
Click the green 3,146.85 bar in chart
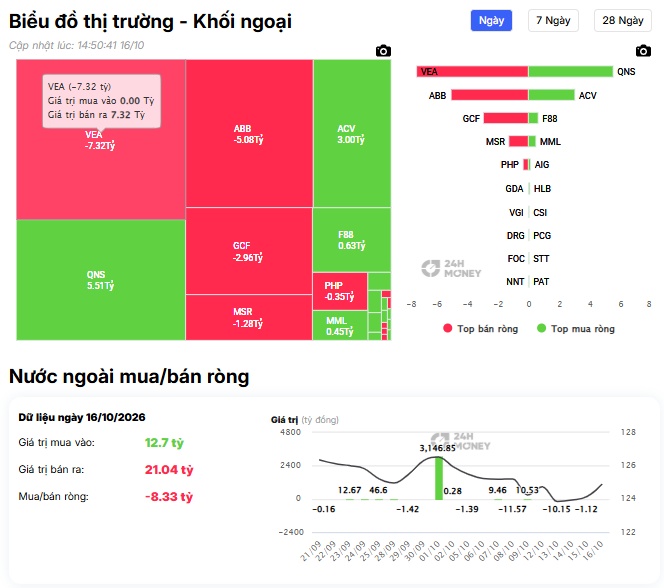click(x=439, y=478)
